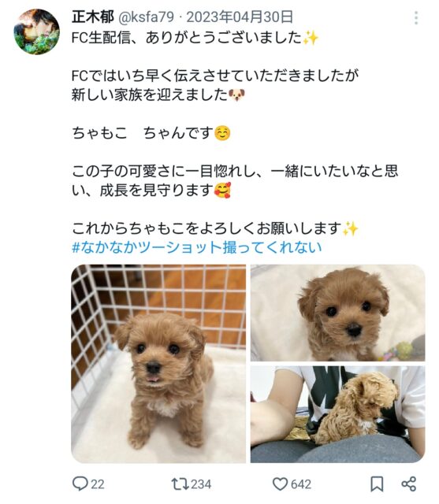Click the dog face emoji in text

236,94
